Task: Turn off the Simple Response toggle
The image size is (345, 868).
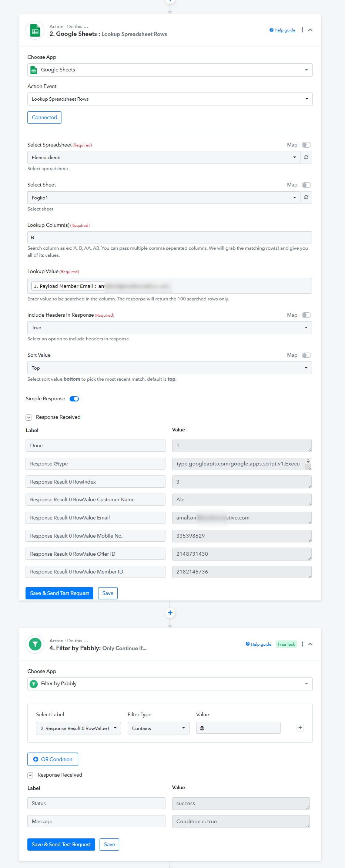Action: click(74, 398)
